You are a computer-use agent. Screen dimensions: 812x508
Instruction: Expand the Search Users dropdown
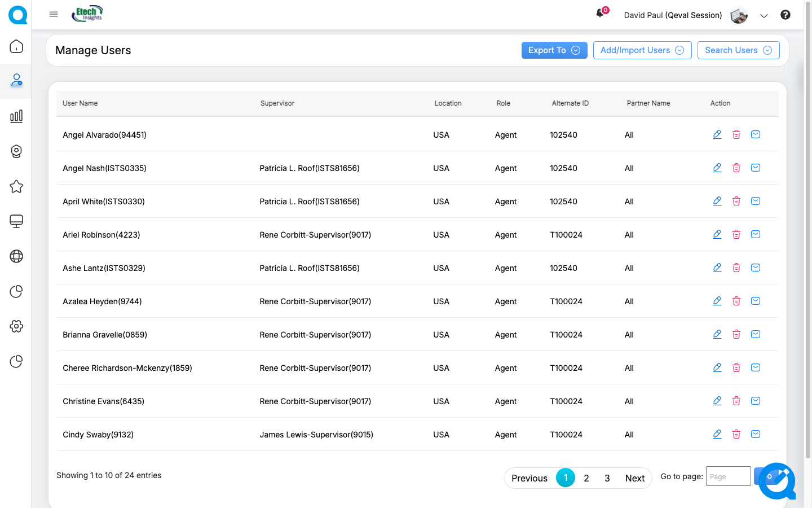(x=739, y=50)
